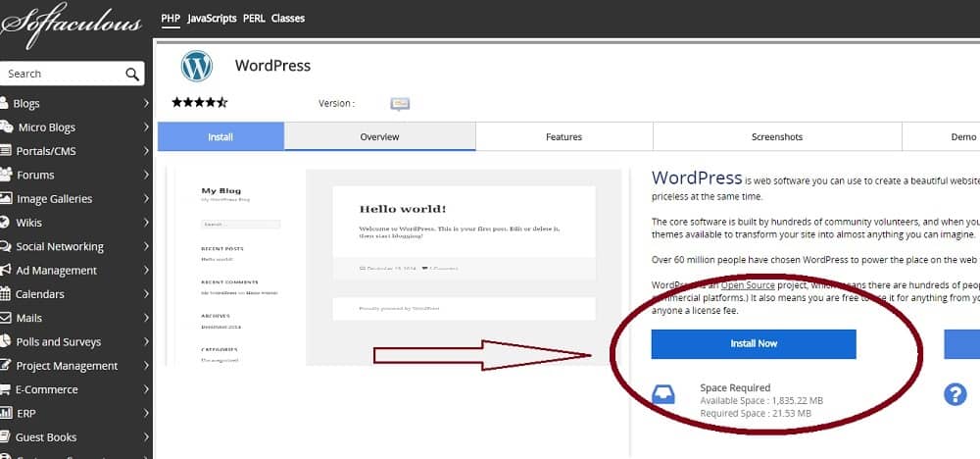Click the reviews speech bubble icon
Image resolution: width=980 pixels, height=459 pixels.
point(400,104)
